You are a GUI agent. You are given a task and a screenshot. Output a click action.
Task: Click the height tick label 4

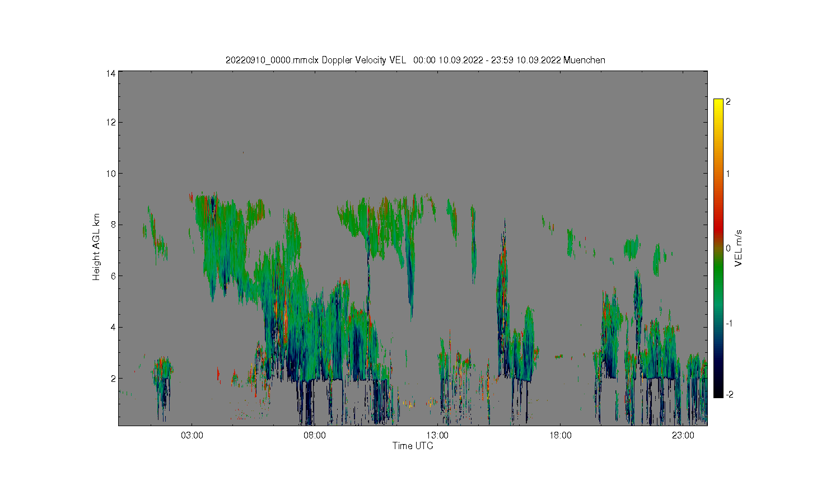[x=113, y=327]
